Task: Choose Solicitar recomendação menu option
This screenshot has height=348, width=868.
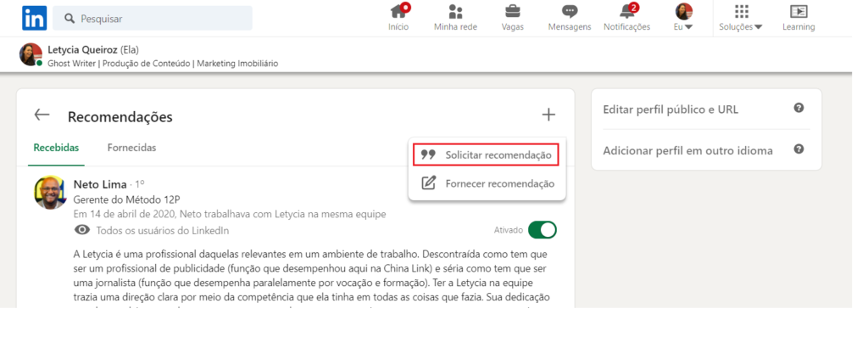Action: pyautogui.click(x=486, y=154)
